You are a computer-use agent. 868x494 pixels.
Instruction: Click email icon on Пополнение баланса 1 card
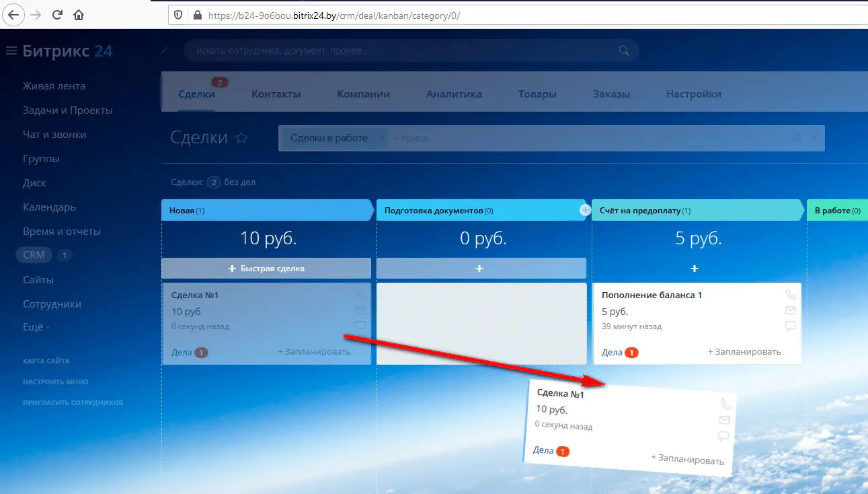point(790,310)
